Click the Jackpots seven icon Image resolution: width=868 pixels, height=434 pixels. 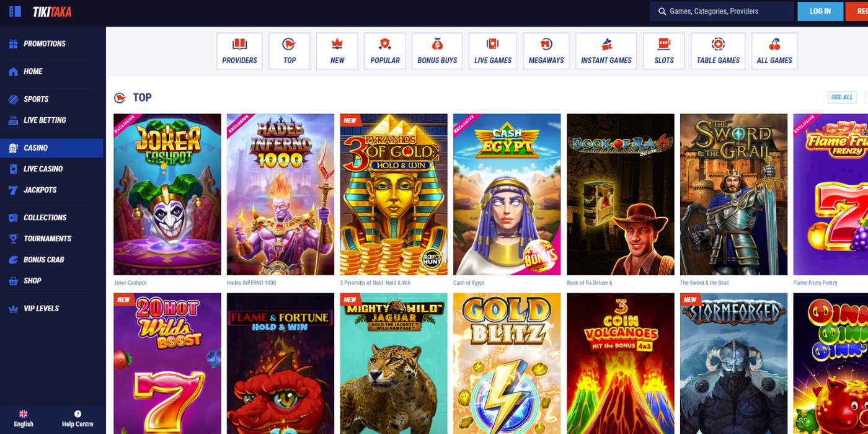coord(13,190)
